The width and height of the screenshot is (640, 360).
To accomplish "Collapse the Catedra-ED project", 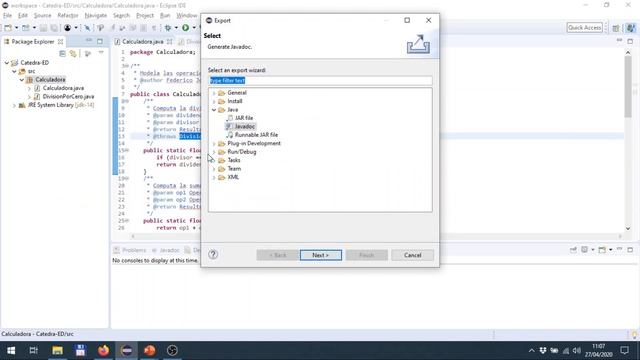I will 7,63.
